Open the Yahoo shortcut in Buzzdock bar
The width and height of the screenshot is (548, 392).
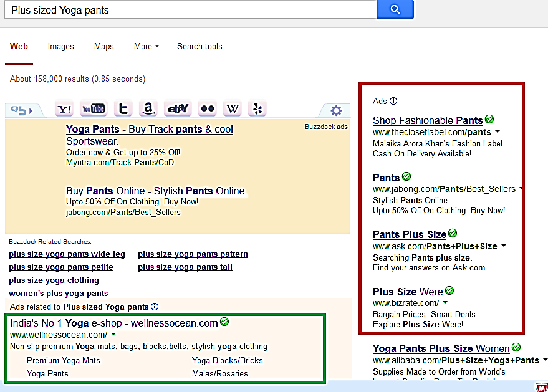coord(64,109)
